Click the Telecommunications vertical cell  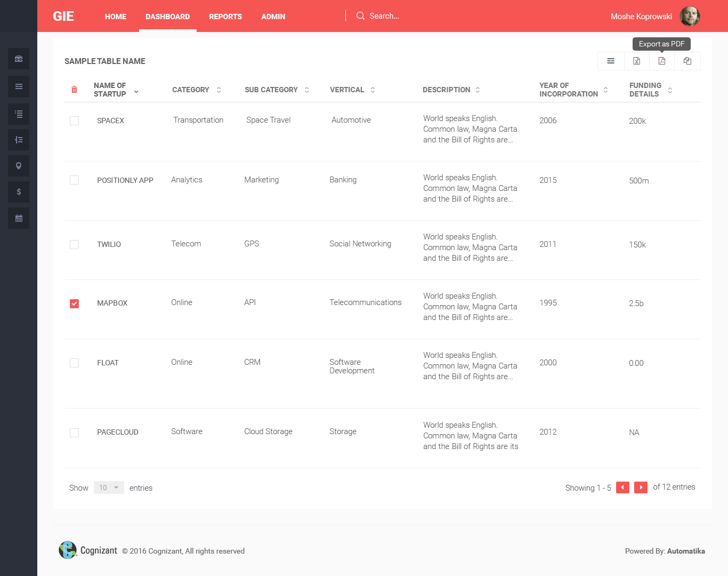pos(366,302)
